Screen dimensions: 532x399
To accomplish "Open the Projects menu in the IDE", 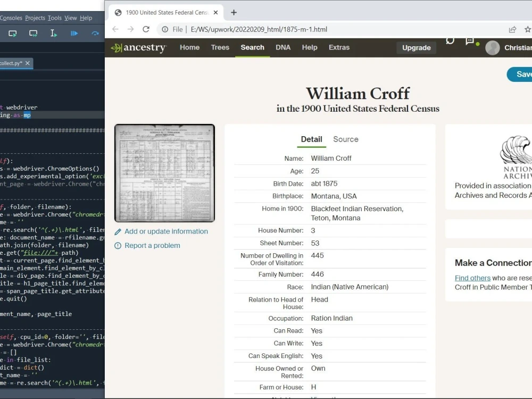I will click(x=35, y=18).
